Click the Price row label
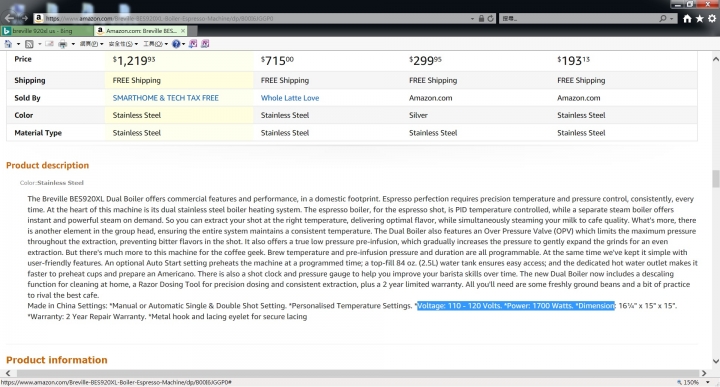 22,59
